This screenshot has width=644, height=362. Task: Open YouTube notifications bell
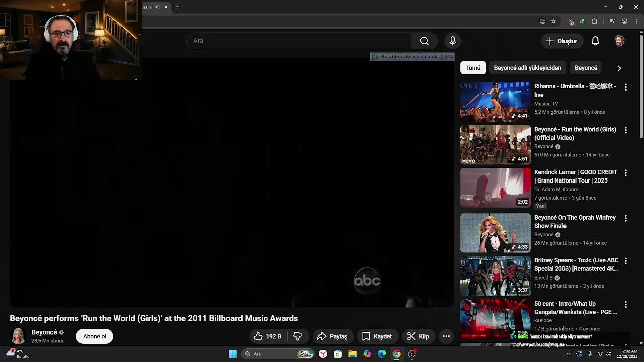point(595,41)
